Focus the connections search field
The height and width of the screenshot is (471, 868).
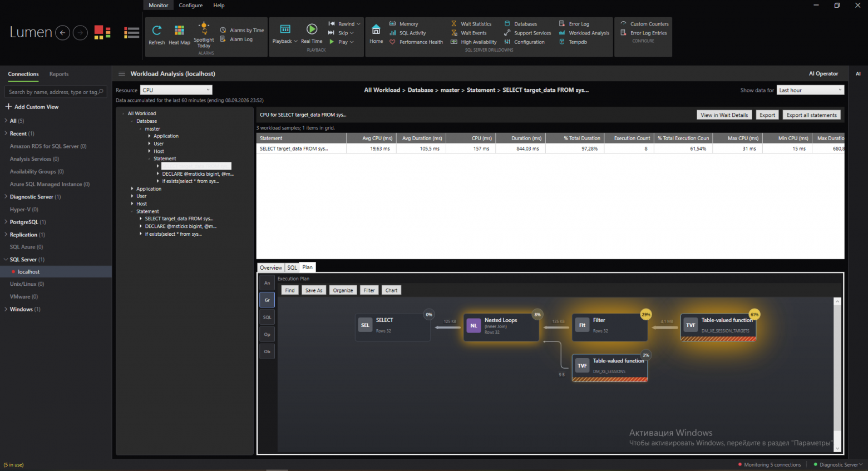tap(55, 92)
